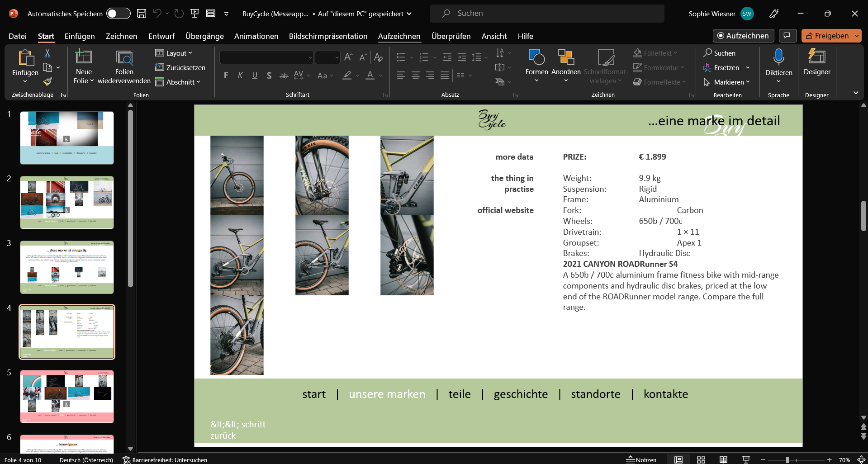The image size is (868, 464).
Task: Increase list indent level
Action: [x=462, y=57]
